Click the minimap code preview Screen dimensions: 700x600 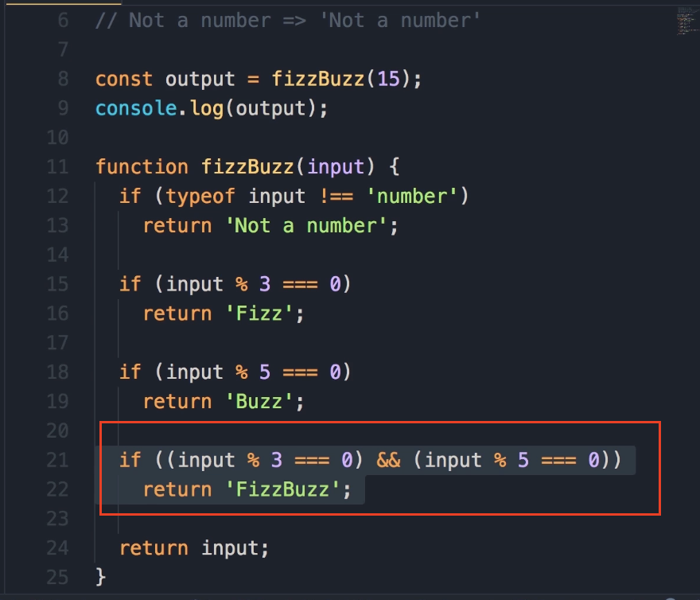pos(686,21)
